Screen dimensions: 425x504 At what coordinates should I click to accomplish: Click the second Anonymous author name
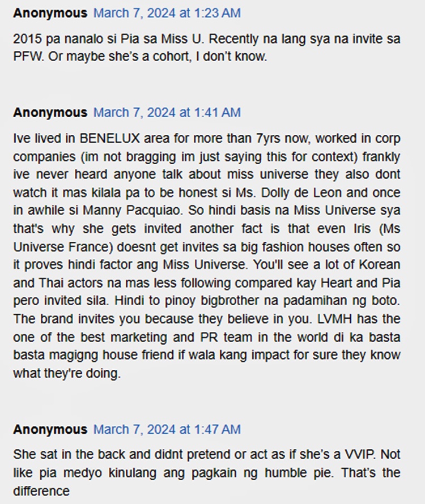pos(50,113)
